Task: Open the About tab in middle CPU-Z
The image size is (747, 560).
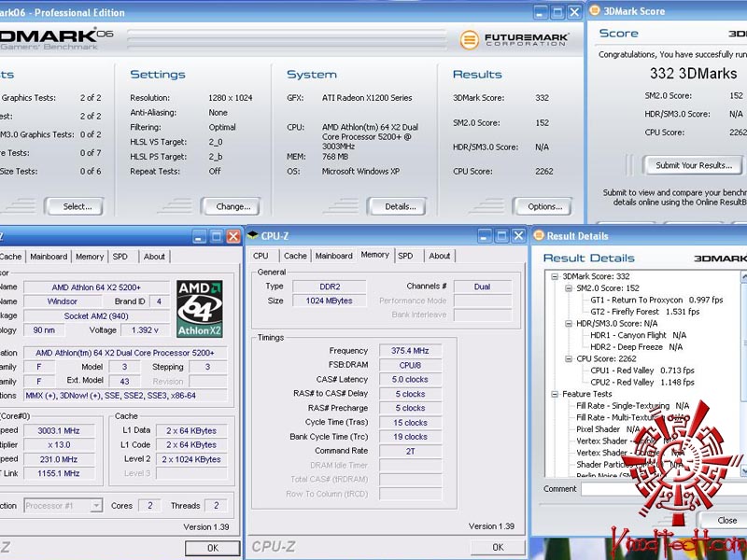Action: click(x=439, y=256)
